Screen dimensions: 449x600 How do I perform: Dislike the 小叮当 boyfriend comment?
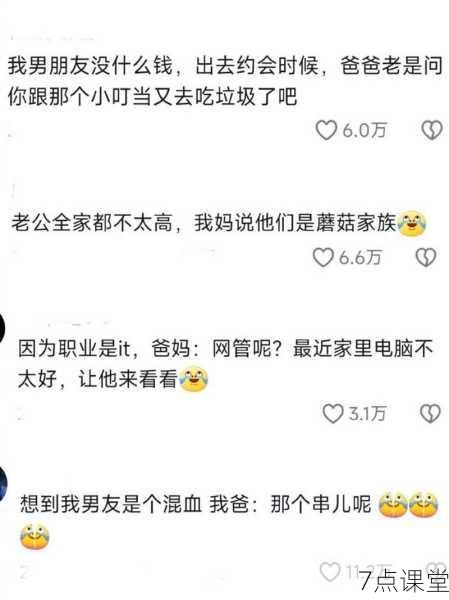pyautogui.click(x=432, y=130)
